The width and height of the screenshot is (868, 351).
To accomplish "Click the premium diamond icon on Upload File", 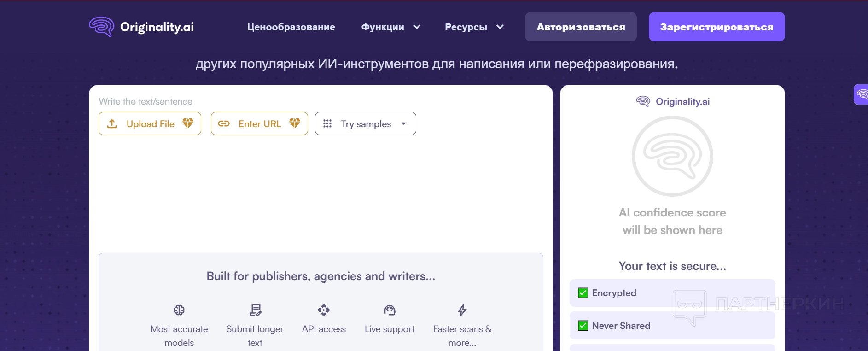I will [x=188, y=123].
